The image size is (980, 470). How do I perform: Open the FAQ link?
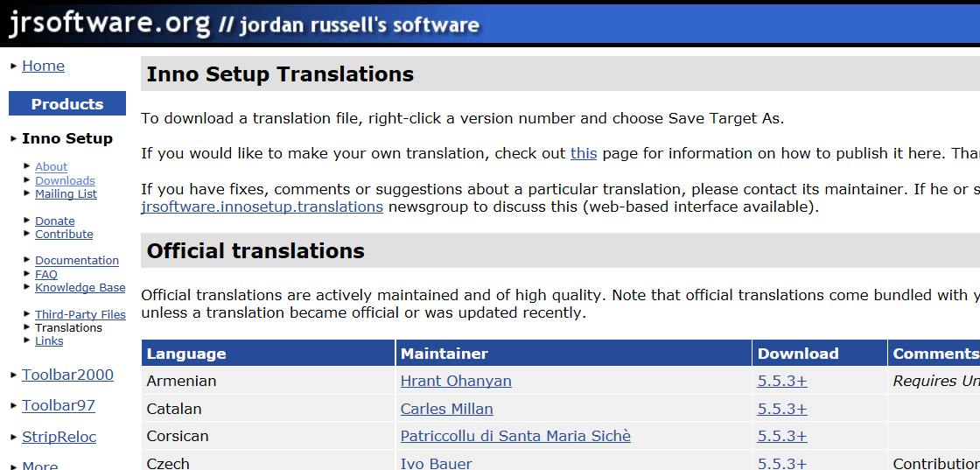46,274
